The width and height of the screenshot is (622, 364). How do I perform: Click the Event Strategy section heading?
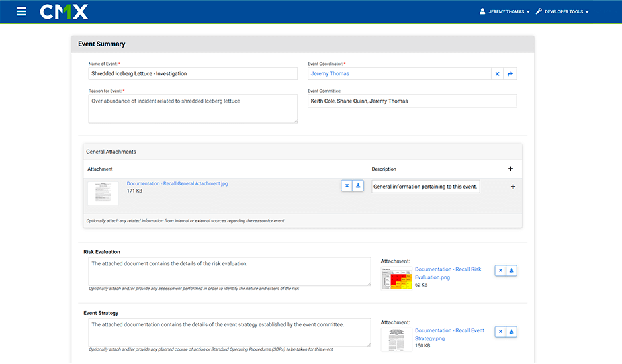tap(101, 313)
